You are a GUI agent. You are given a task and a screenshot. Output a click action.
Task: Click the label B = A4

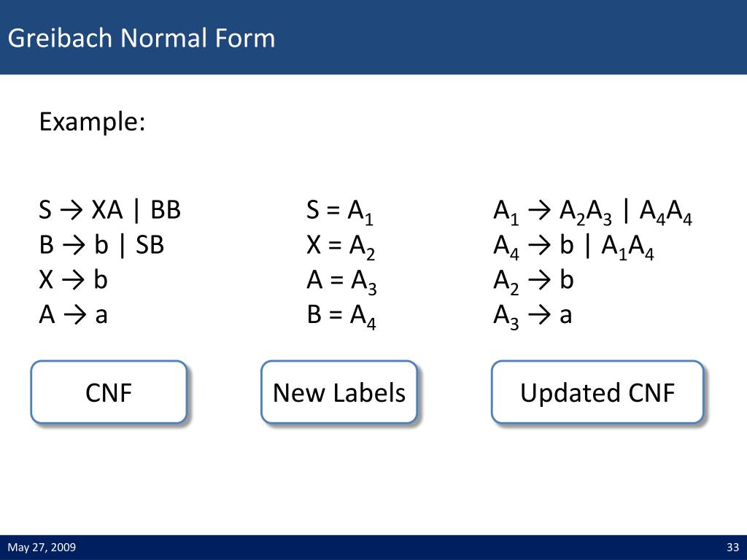coord(341,316)
